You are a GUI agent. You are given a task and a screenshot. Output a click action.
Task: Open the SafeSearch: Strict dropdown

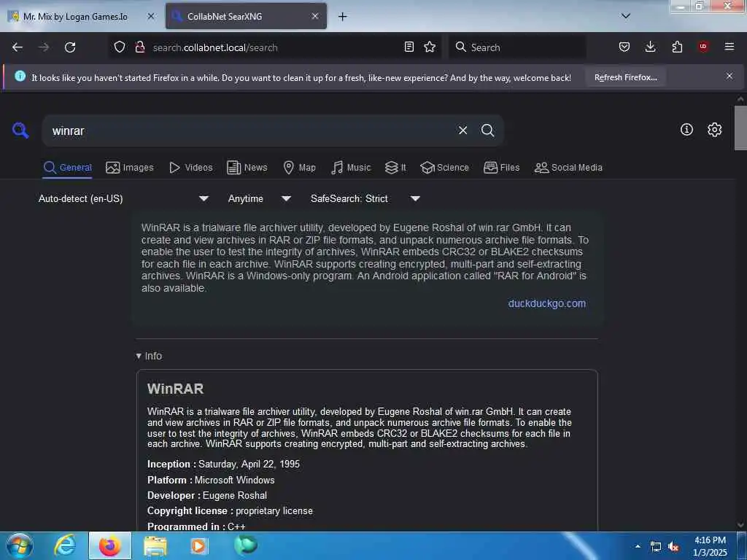pos(365,198)
